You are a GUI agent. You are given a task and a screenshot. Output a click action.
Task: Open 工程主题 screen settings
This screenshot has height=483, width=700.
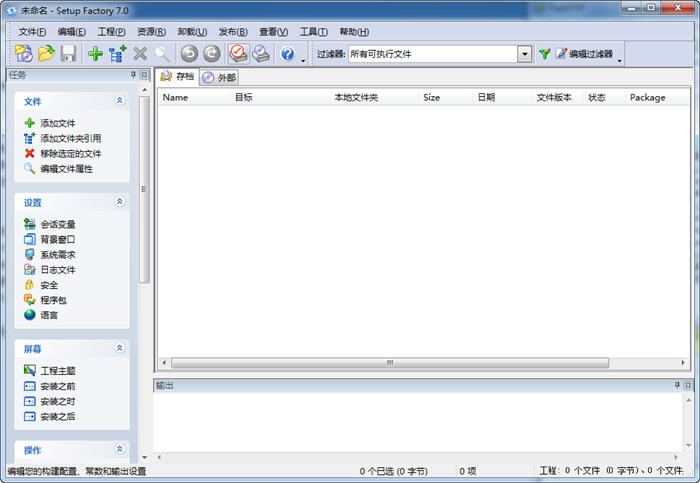[50, 371]
